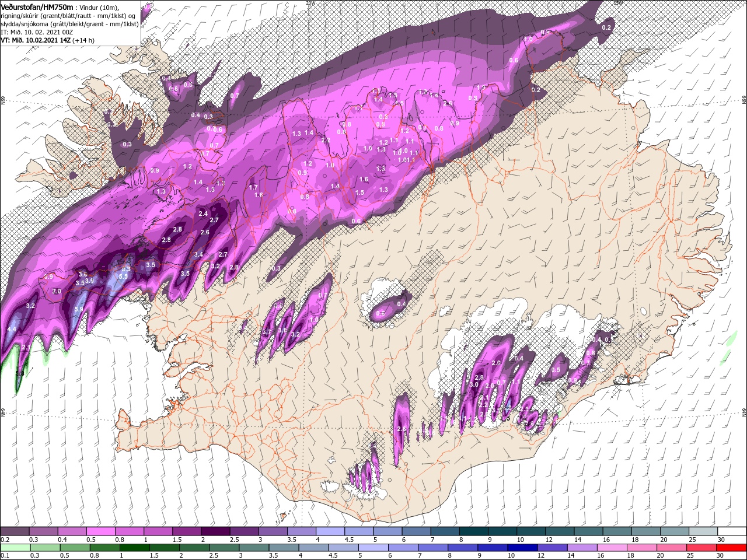The image size is (747, 560).
Task: Click the snow legend swatch for 0.5–0.8 mm
Action: (100, 531)
